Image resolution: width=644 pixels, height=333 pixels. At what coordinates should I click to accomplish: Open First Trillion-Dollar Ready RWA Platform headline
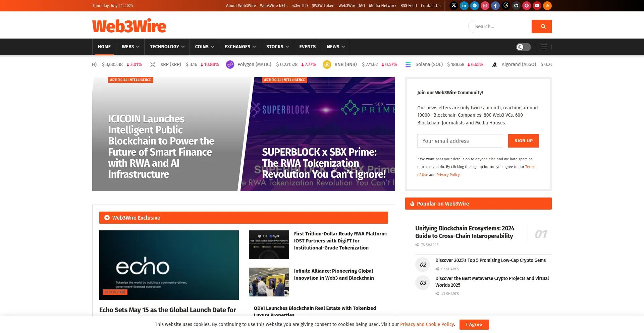click(340, 241)
